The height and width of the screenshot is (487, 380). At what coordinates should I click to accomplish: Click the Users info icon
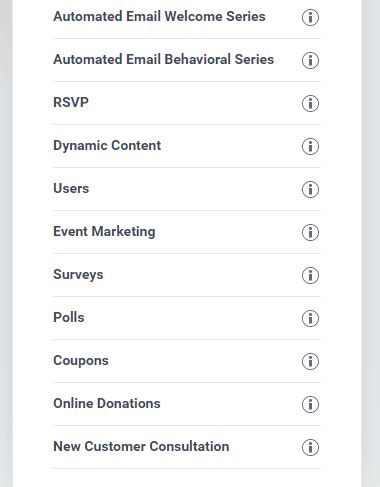[310, 189]
